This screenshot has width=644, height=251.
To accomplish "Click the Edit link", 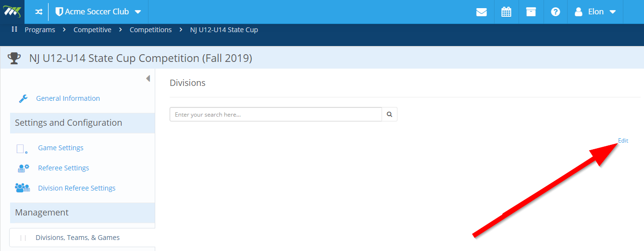I will point(623,141).
